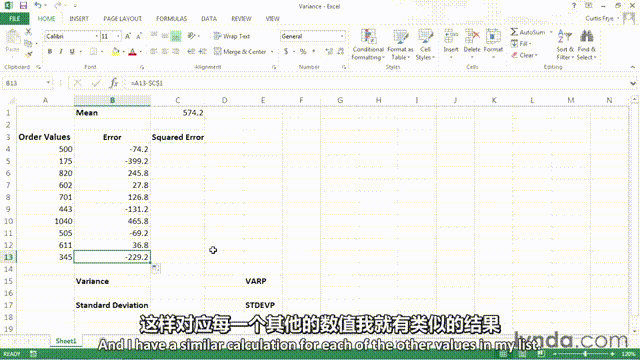Open Conditional Formatting options
This screenshot has width=640, height=360.
tap(368, 44)
